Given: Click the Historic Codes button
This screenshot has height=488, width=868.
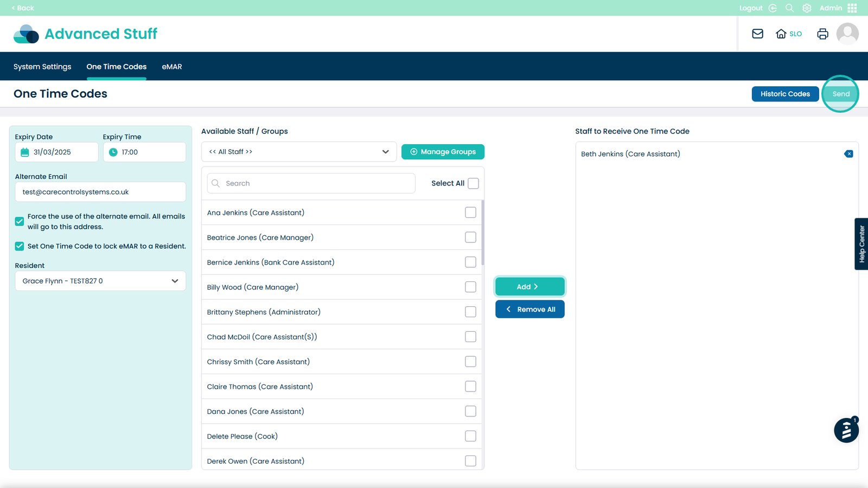Looking at the screenshot, I should coord(784,94).
